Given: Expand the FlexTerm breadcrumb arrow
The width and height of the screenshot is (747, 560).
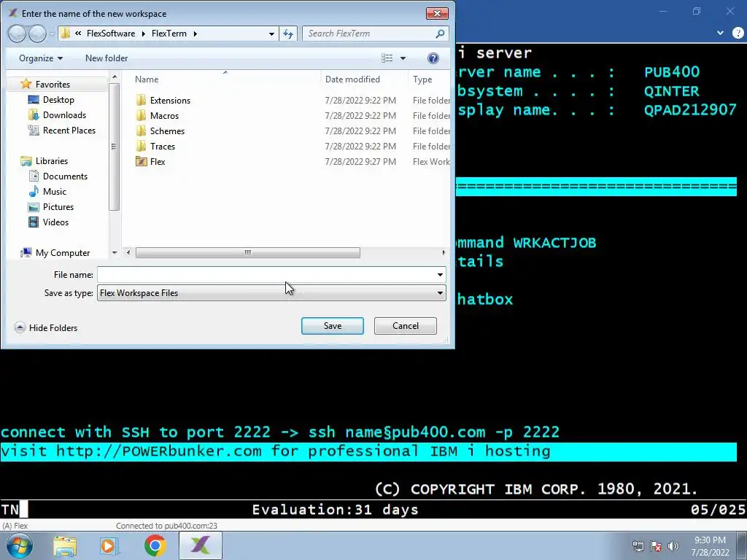Looking at the screenshot, I should point(196,34).
